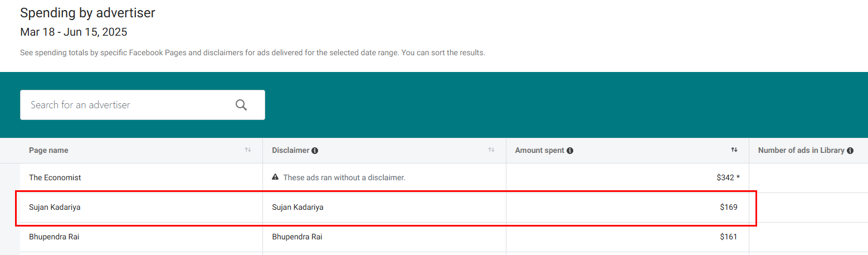Click Sujan Kadariya in the Disclaimer column
This screenshot has width=868, height=255.
tap(298, 207)
